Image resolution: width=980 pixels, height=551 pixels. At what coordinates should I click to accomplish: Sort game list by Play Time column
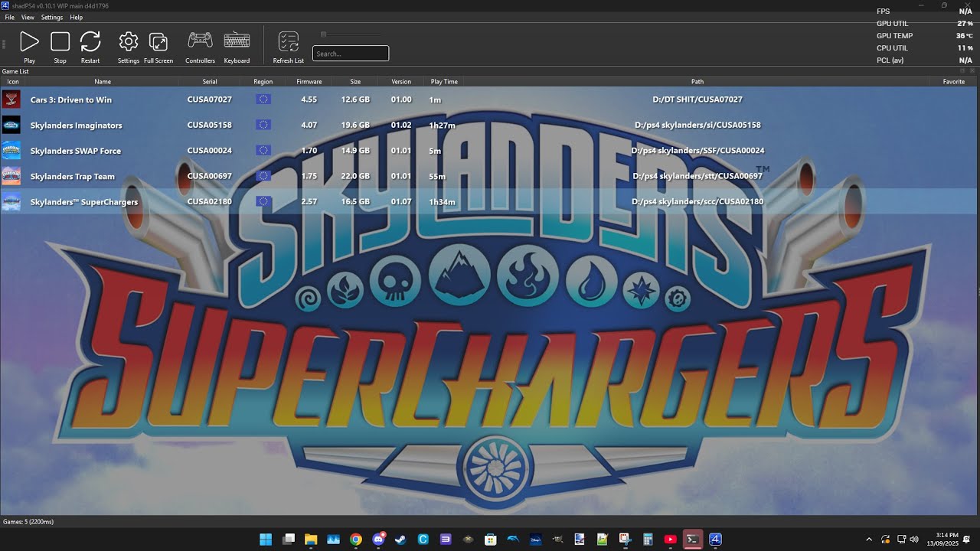(x=444, y=81)
